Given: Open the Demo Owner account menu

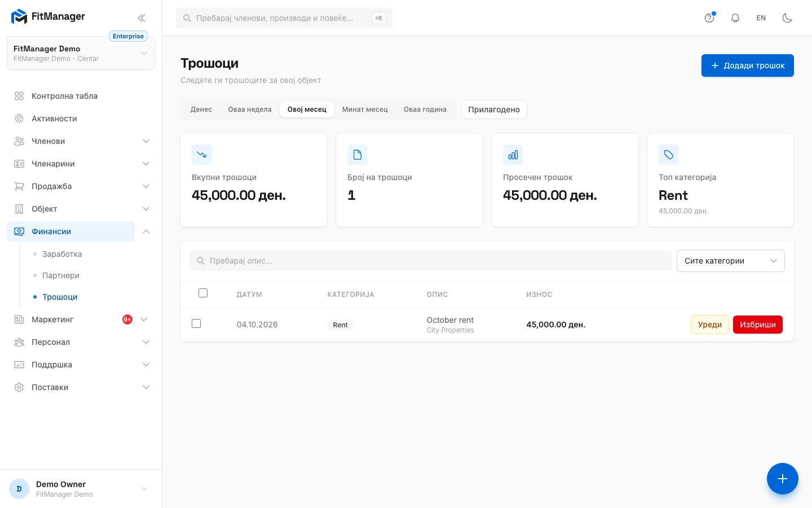Looking at the screenshot, I should [81, 489].
